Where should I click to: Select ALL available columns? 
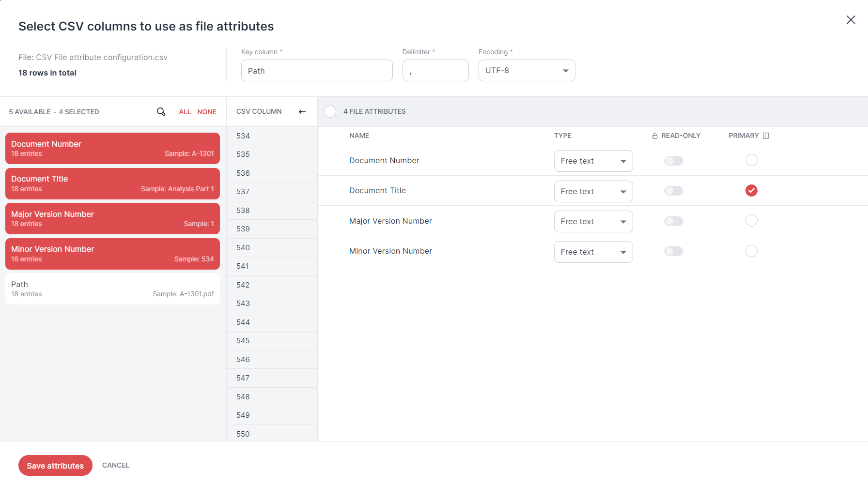(x=185, y=112)
